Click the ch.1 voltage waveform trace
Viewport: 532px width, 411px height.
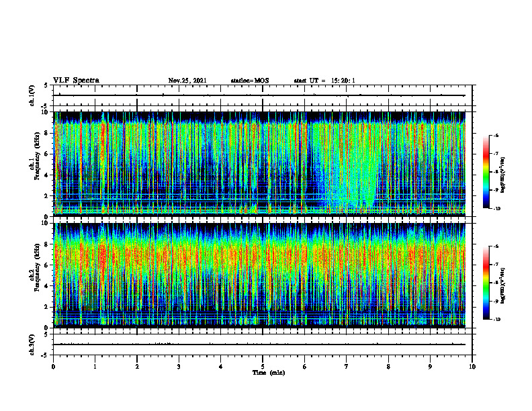tap(259, 95)
